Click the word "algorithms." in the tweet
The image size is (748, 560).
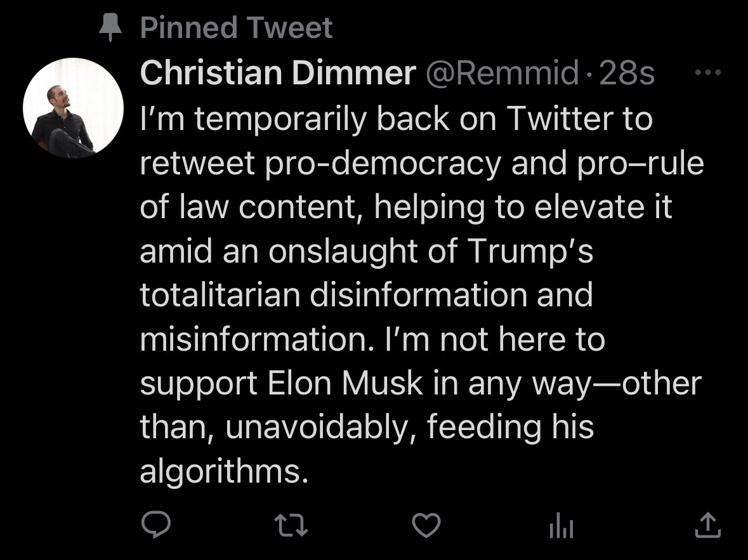pyautogui.click(x=224, y=472)
